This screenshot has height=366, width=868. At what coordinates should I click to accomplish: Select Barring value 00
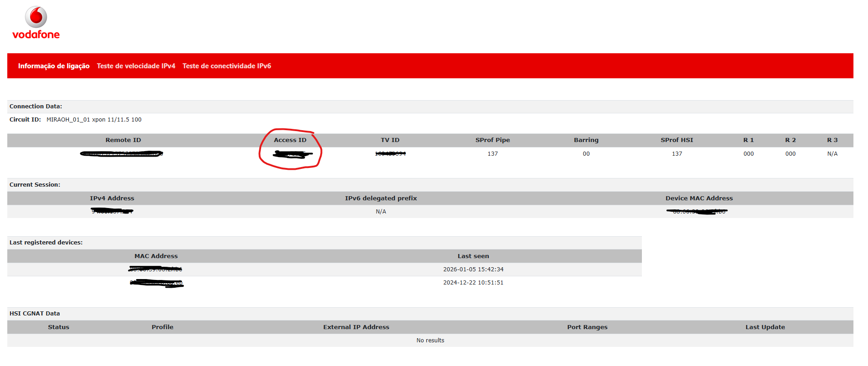click(586, 154)
